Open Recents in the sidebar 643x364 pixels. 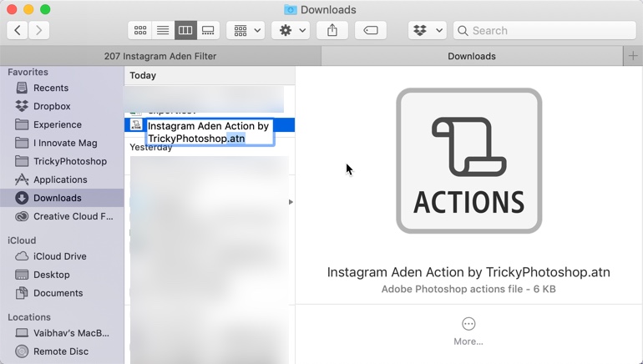pos(62,88)
